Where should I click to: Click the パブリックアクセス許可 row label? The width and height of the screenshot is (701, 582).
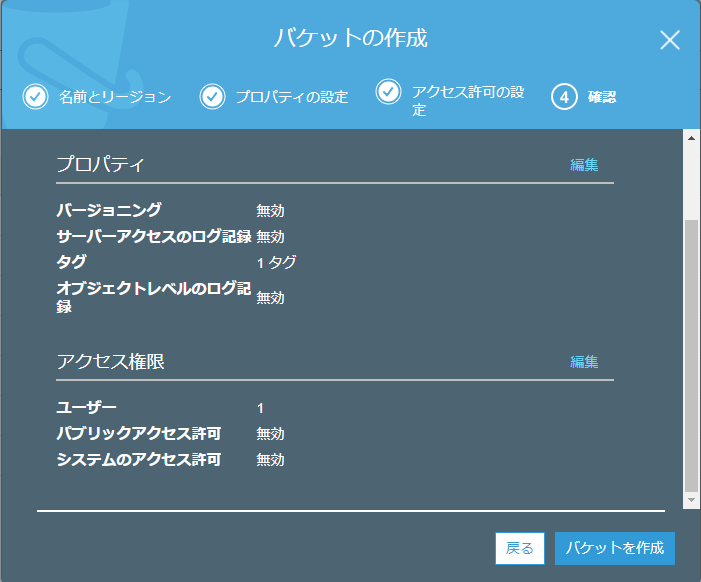click(138, 433)
